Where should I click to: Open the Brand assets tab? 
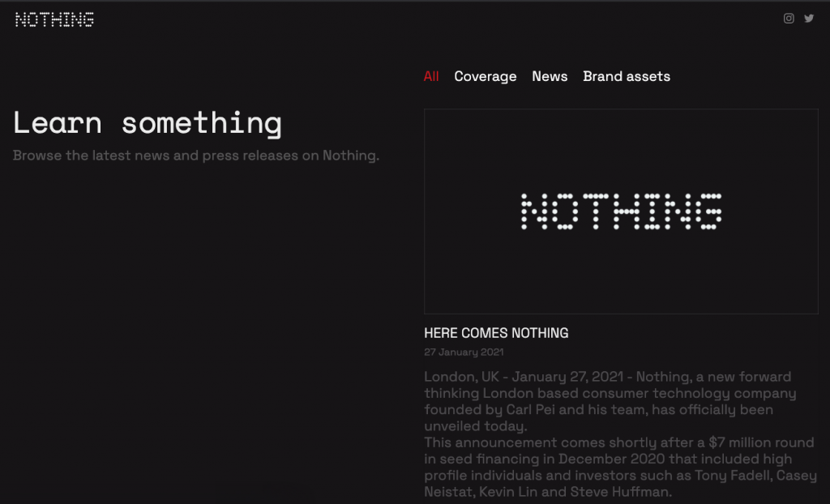click(627, 76)
